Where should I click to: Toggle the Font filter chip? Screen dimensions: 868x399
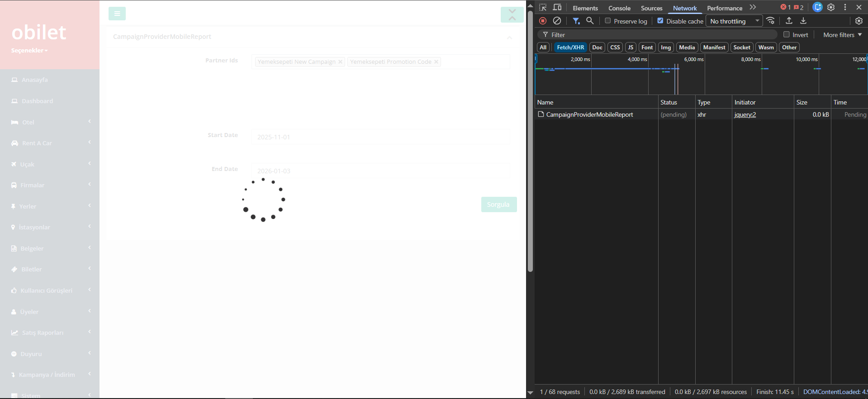click(647, 47)
